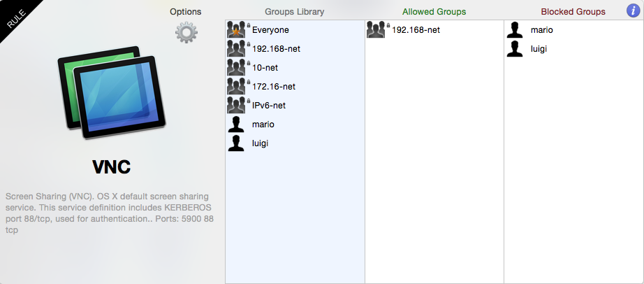Click the Groups Library column header
Viewport: 644px width, 284px height.
(x=294, y=12)
